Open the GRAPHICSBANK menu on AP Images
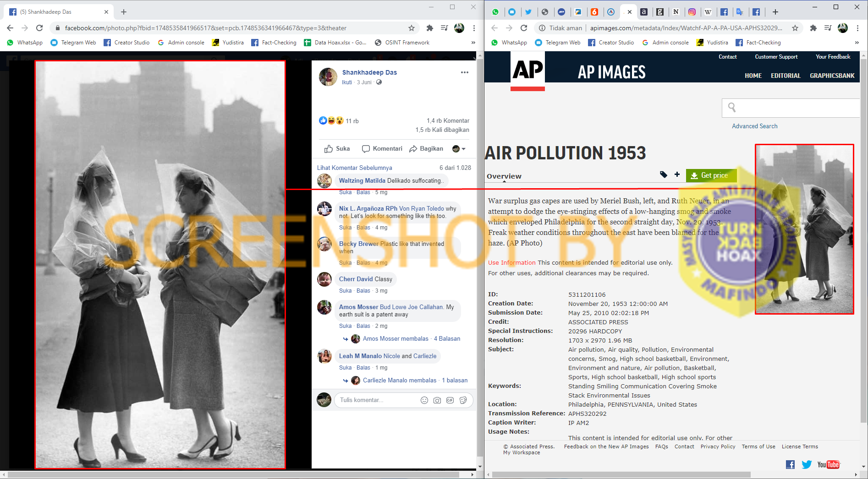The image size is (868, 479). pyautogui.click(x=832, y=76)
